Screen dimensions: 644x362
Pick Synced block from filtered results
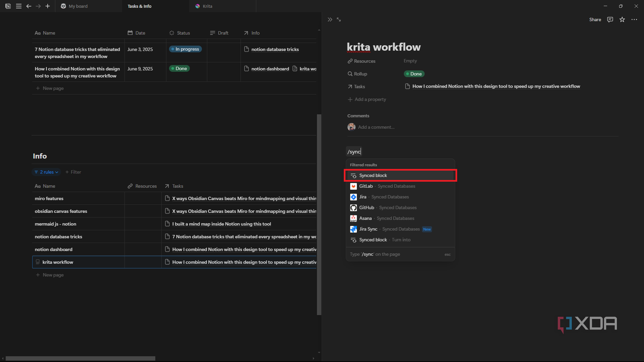click(400, 175)
